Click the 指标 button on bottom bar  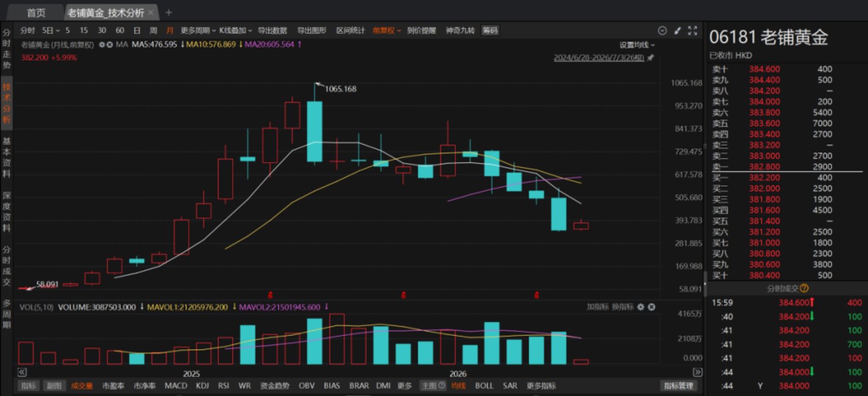(x=28, y=386)
